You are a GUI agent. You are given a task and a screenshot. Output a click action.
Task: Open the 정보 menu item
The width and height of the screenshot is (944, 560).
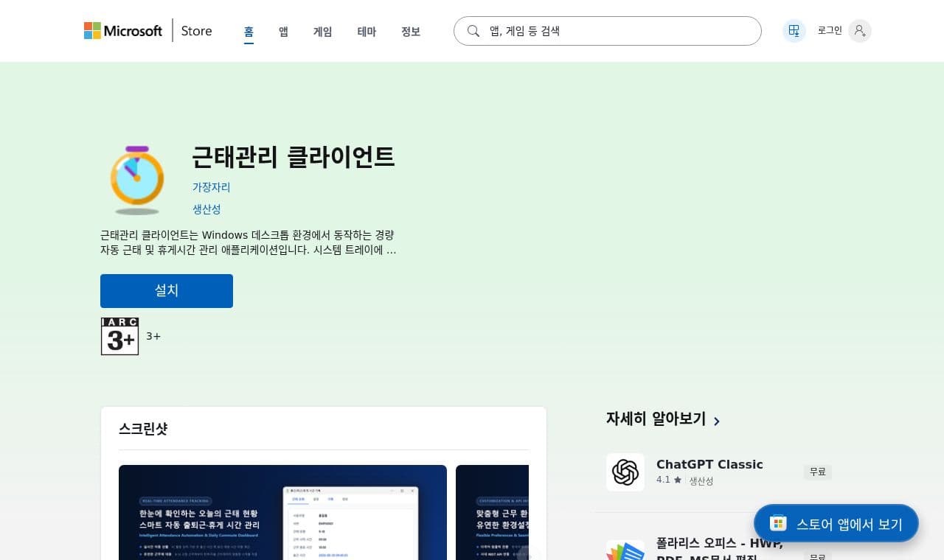pyautogui.click(x=411, y=32)
